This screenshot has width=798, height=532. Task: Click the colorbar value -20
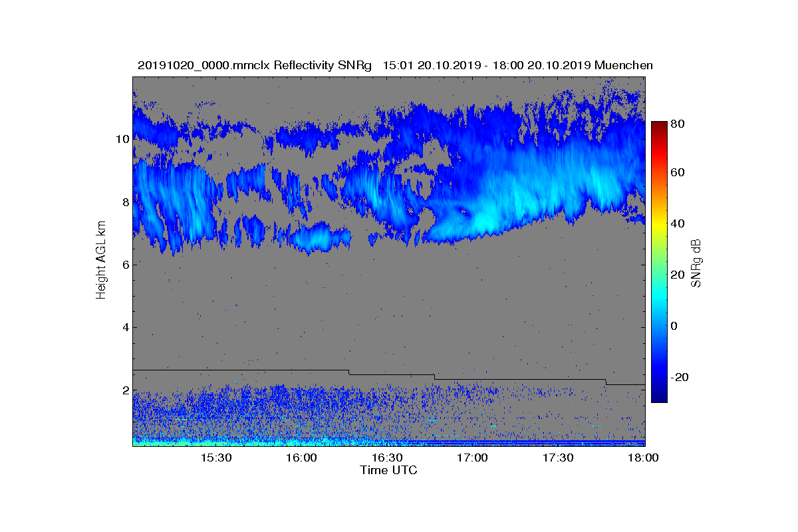680,377
